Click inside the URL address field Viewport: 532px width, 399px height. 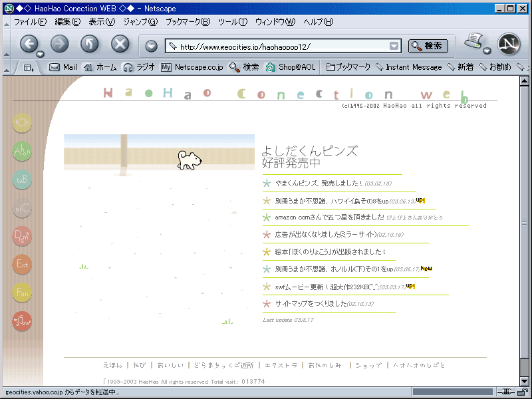283,46
